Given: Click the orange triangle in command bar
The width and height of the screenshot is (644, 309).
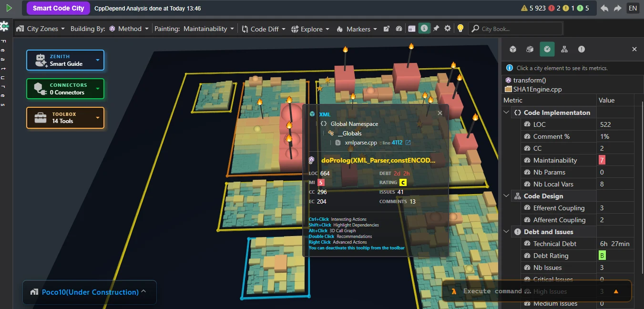Looking at the screenshot, I should (616, 291).
